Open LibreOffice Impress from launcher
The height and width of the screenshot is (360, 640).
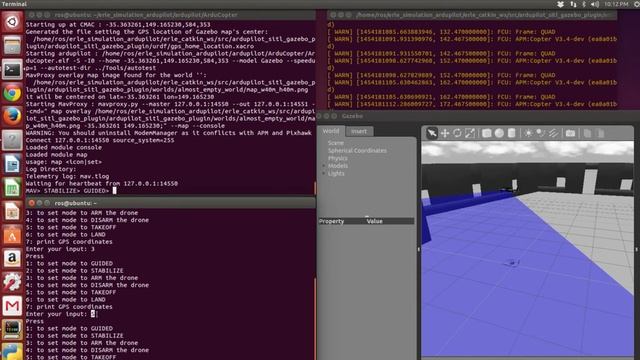12,211
